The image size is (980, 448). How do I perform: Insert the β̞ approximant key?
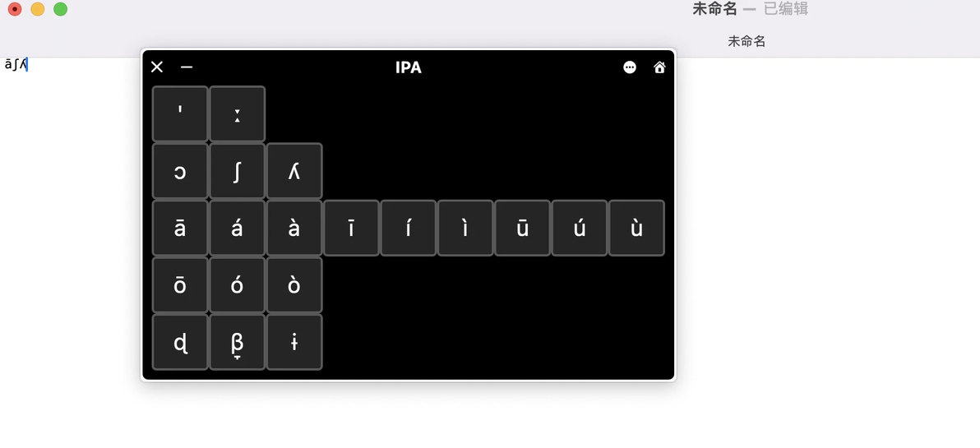238,343
